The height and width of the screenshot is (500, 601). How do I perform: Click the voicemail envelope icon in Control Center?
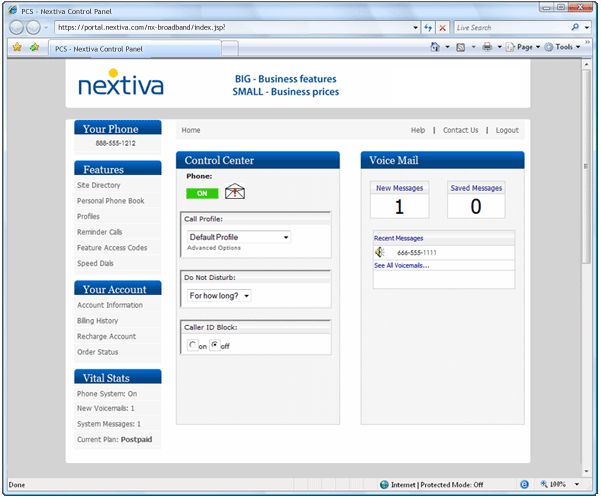click(235, 191)
